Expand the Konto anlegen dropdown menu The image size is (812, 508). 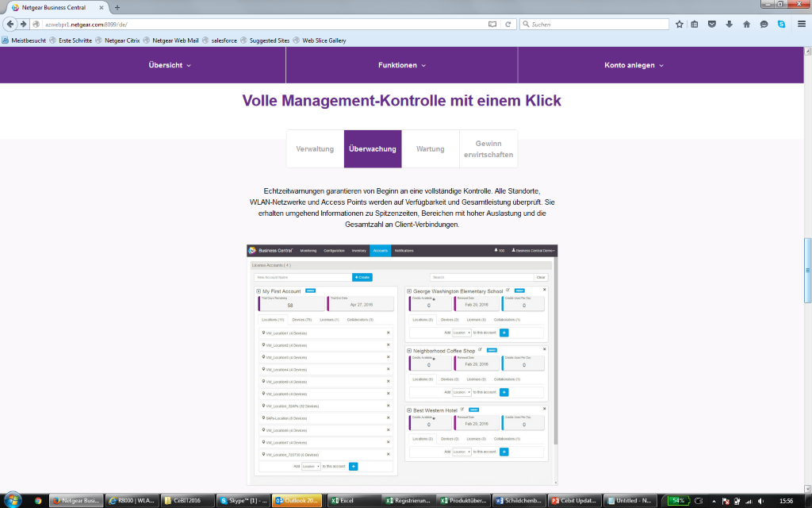(x=634, y=65)
